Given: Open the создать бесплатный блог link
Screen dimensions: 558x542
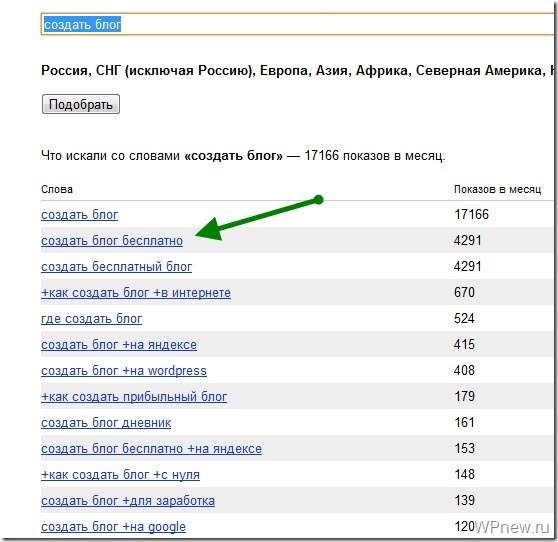Looking at the screenshot, I should pyautogui.click(x=116, y=267).
